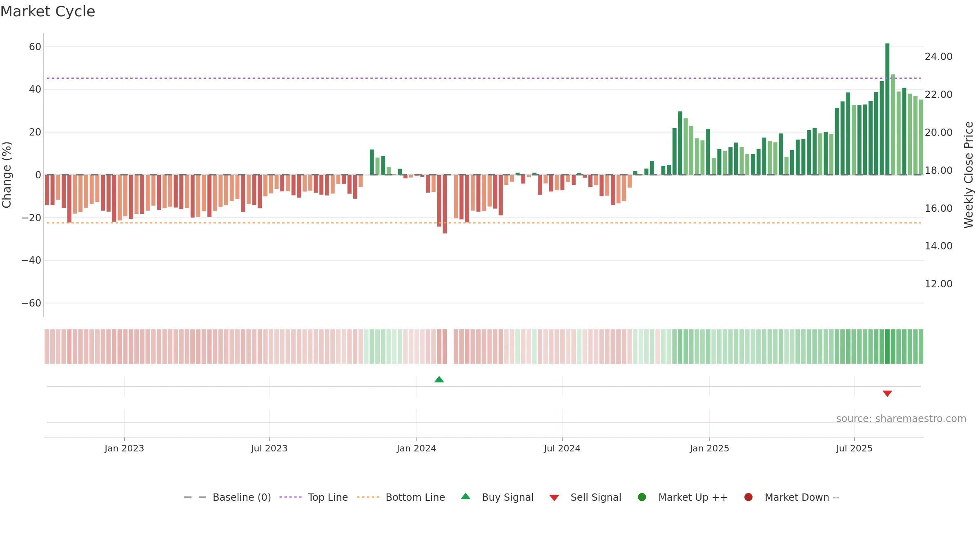Image resolution: width=980 pixels, height=551 pixels.
Task: Click the 12.00 price axis label
Action: coord(938,284)
